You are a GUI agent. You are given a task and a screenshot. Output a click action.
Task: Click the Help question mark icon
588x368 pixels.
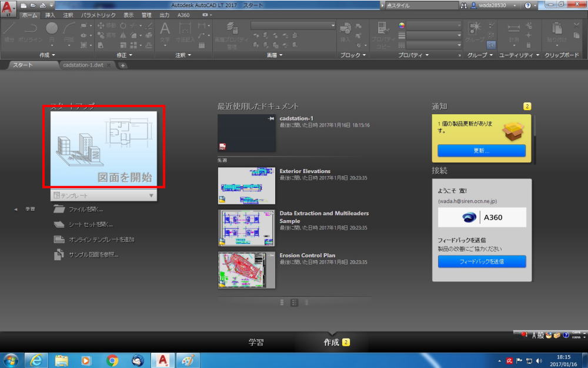pyautogui.click(x=528, y=5)
